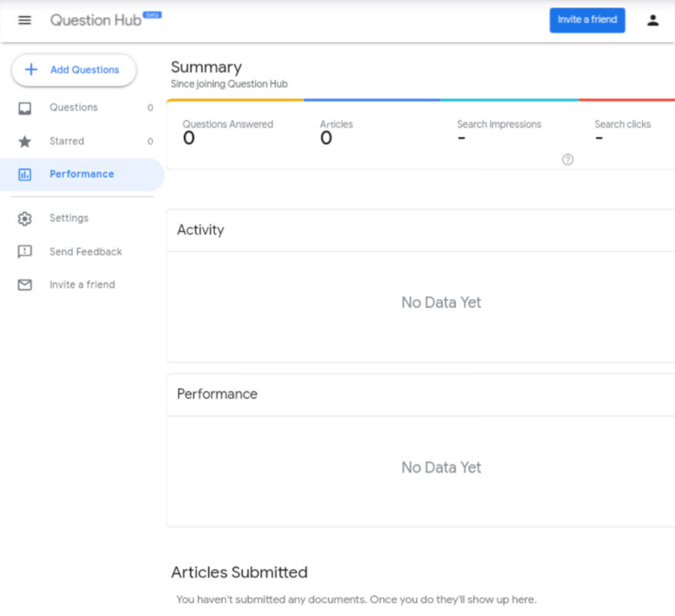Viewport: 675px width, 616px height.
Task: Click 'No Data Yet' in Performance card
Action: (x=441, y=467)
